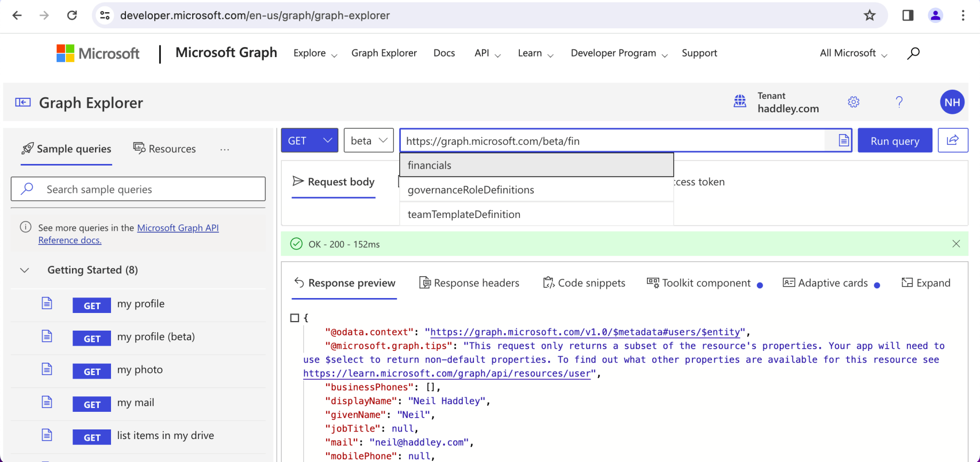The height and width of the screenshot is (462, 980).
Task: Open the NH profile avatar
Action: click(952, 102)
